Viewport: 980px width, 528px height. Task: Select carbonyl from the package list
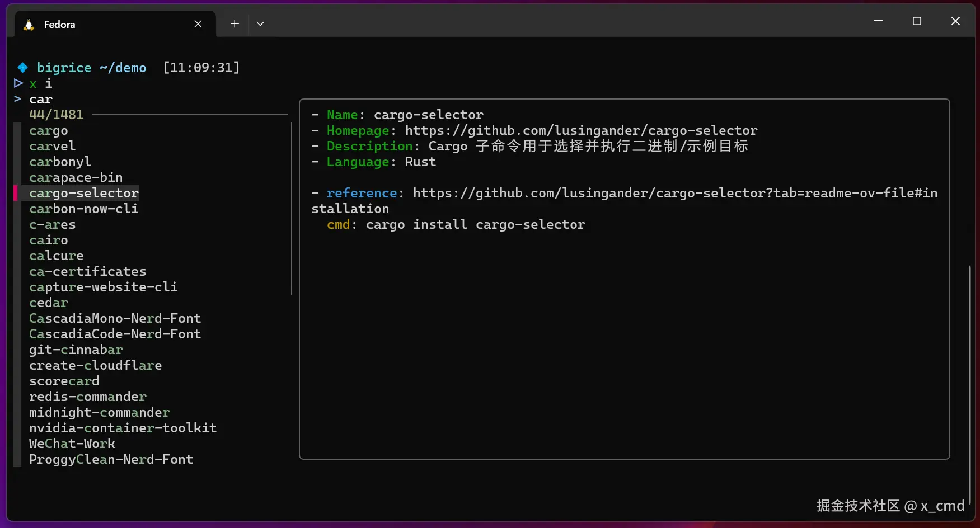tap(60, 162)
